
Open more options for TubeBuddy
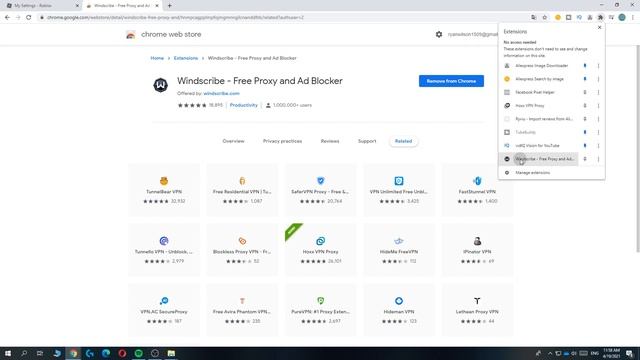tap(598, 132)
